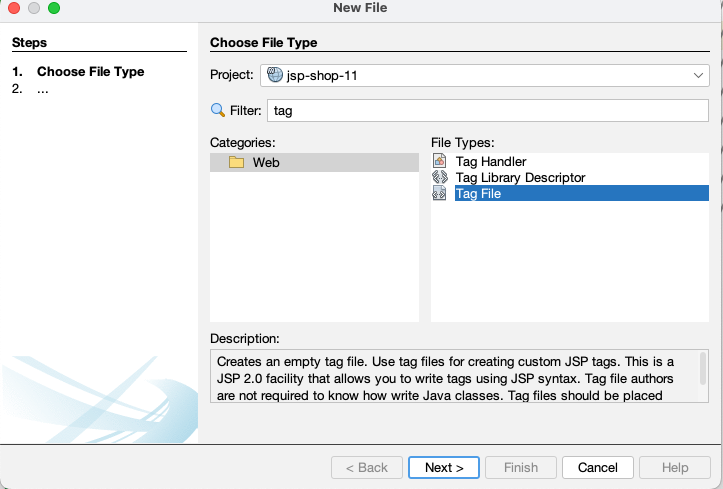
Task: Click the globe icon for jsp-shop-11 project
Action: [275, 76]
